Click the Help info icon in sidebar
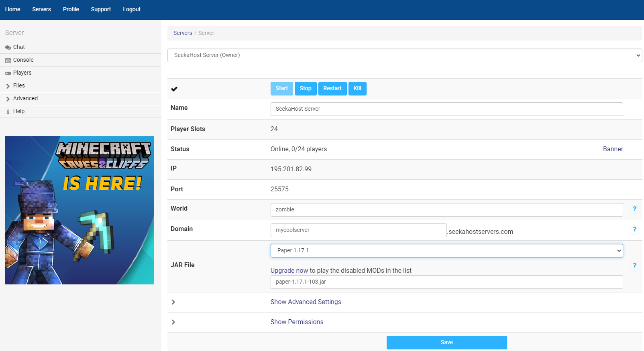 click(x=8, y=112)
